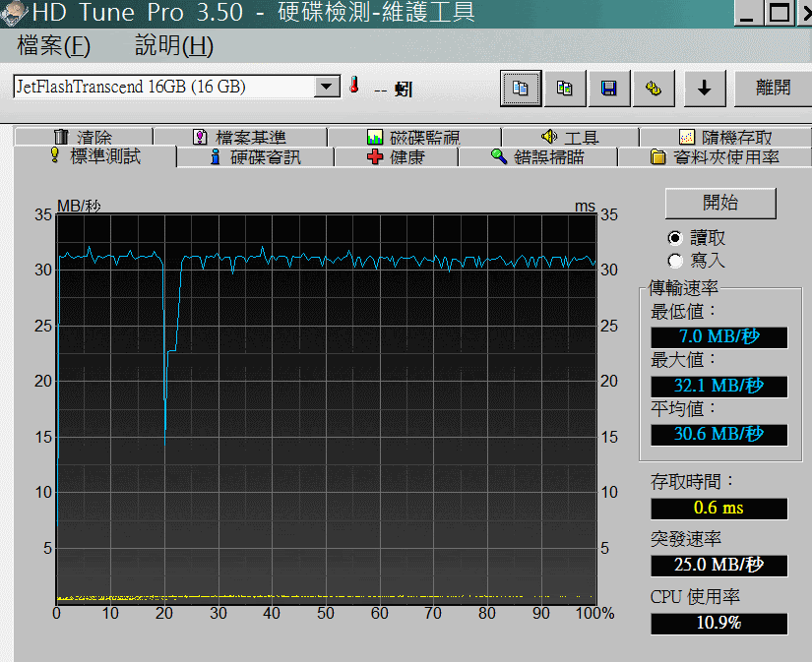Switch to the 磁碟監視 tab
Screen dimensions: 812x662
pos(413,137)
